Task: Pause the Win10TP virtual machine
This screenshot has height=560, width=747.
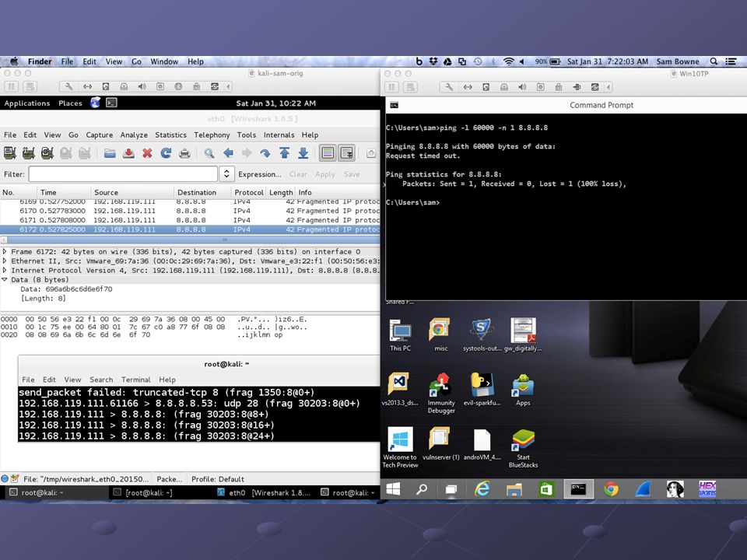Action: point(391,87)
